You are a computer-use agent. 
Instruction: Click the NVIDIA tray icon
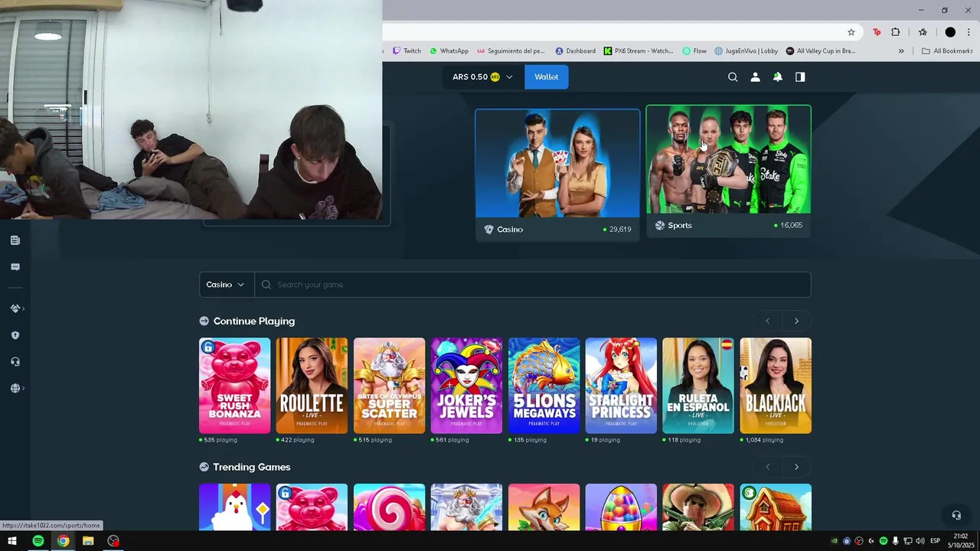pyautogui.click(x=834, y=541)
